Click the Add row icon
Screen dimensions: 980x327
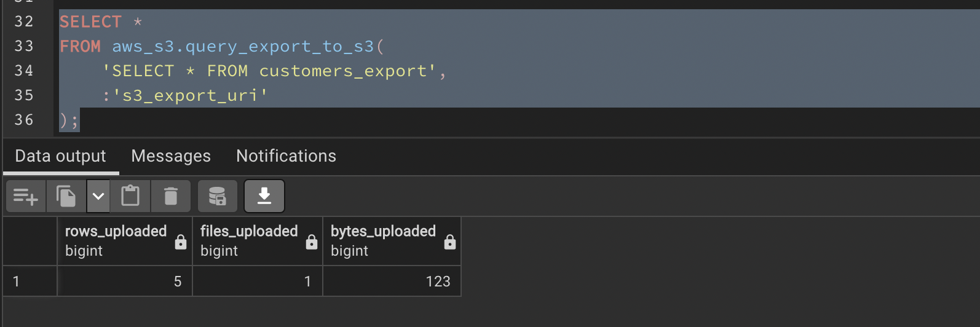pyautogui.click(x=25, y=197)
